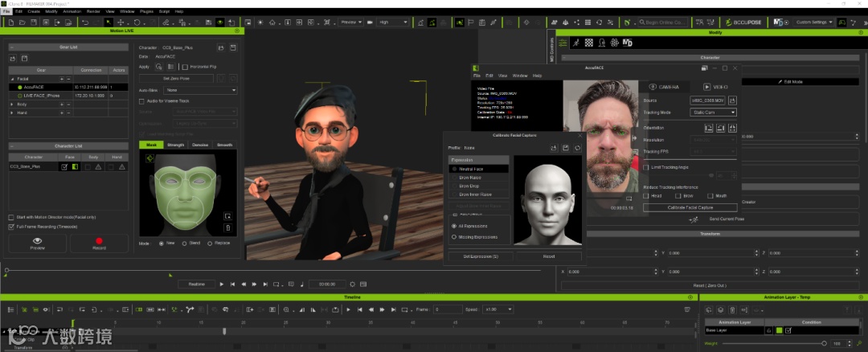Screen dimensions: 868x352
Task: Expand the Body gear tree item
Action: click(x=12, y=104)
